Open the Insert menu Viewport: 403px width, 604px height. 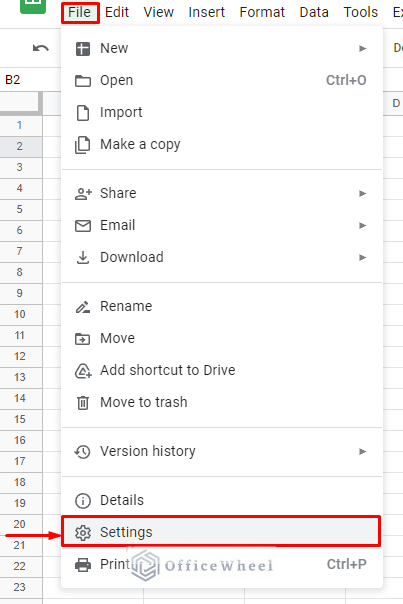[207, 12]
